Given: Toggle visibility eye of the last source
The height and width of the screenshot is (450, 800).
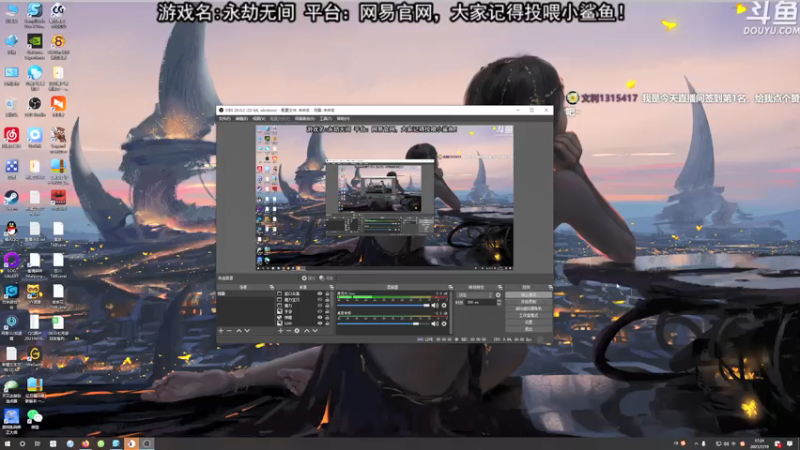Looking at the screenshot, I should (x=320, y=323).
